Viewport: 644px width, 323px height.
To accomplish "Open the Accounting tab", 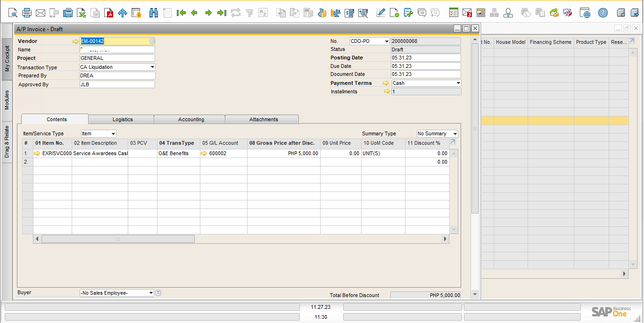I will [191, 119].
